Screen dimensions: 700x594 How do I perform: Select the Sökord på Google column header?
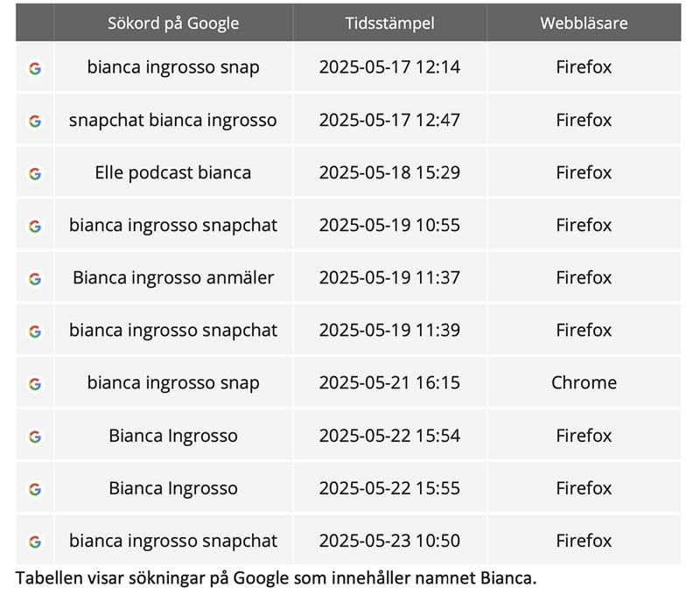[173, 23]
